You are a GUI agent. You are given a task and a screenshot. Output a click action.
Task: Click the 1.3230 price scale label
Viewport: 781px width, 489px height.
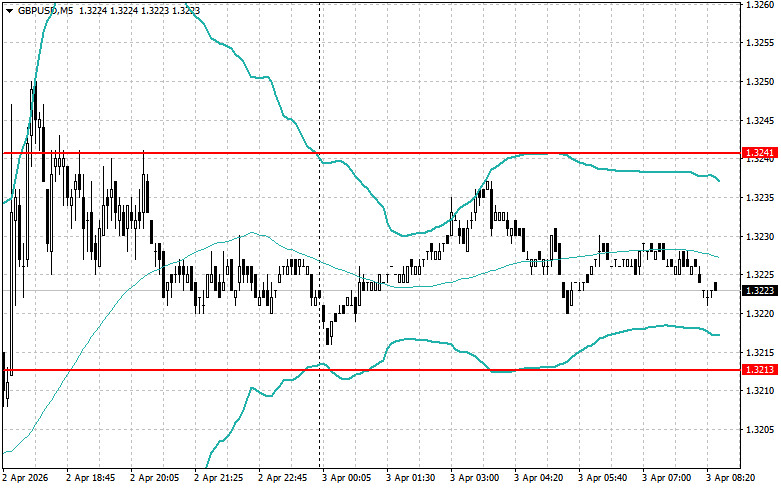click(x=760, y=237)
